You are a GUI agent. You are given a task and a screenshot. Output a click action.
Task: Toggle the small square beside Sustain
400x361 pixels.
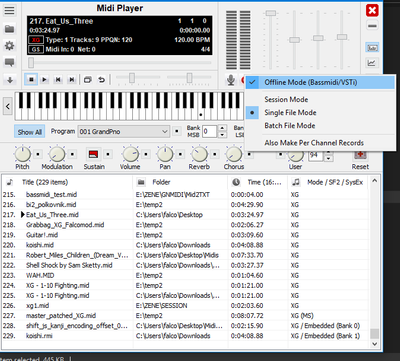107,154
